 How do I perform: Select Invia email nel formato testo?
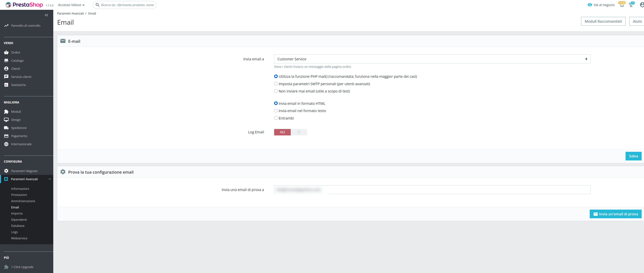pos(276,111)
